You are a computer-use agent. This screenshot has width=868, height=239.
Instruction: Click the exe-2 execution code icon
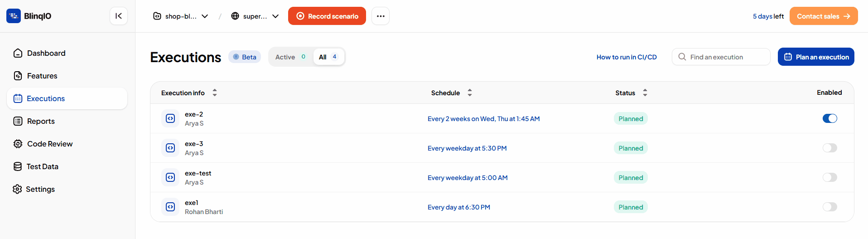[170, 118]
